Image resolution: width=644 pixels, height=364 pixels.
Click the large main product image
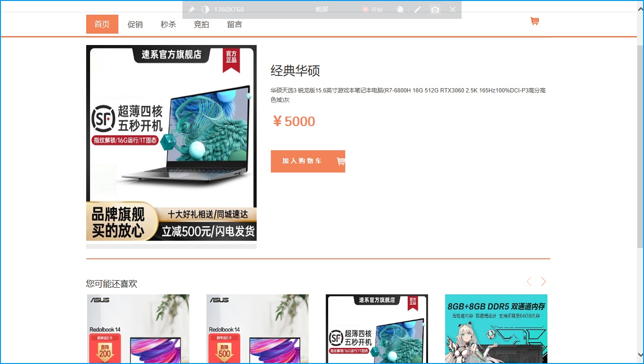click(171, 143)
